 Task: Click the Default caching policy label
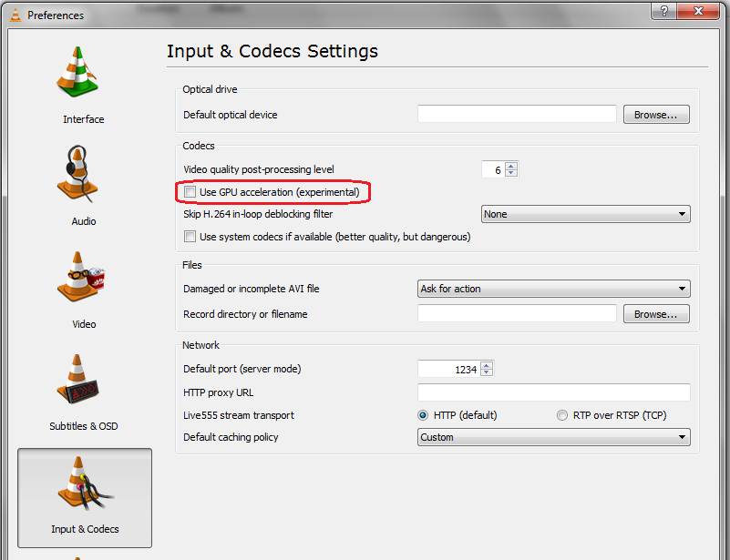[x=231, y=437]
